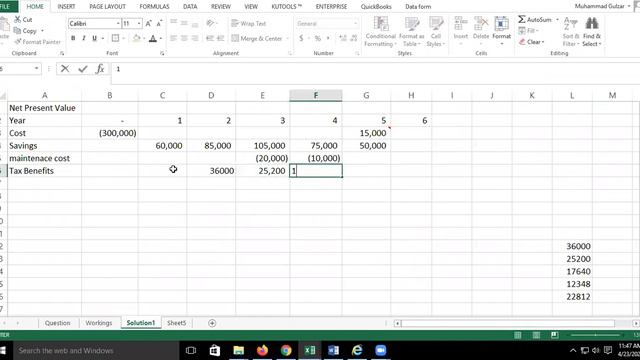Expand the Name Box dropdown arrow
Image resolution: width=640 pixels, height=360 pixels.
37,69
